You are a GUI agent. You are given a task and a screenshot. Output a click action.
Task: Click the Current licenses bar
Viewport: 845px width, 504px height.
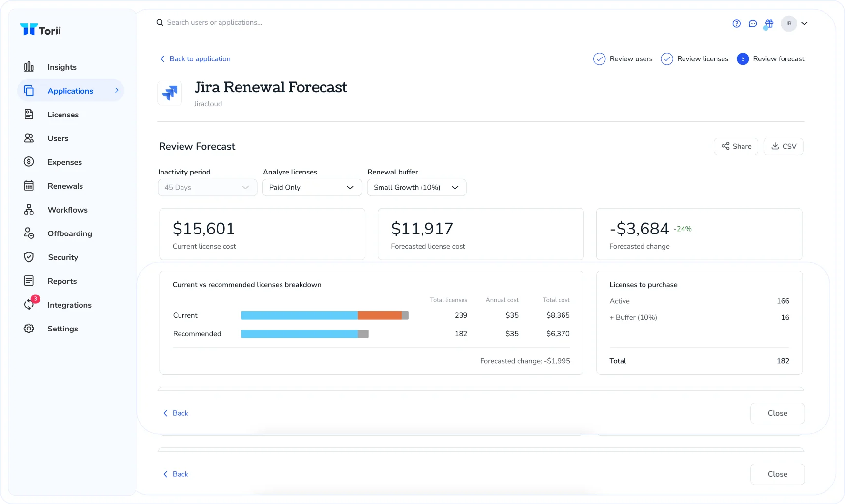pos(325,315)
